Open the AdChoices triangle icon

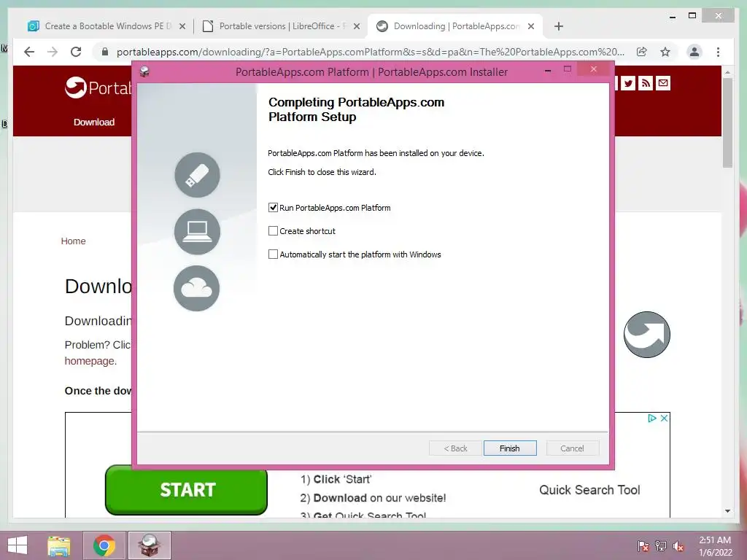[x=652, y=418]
